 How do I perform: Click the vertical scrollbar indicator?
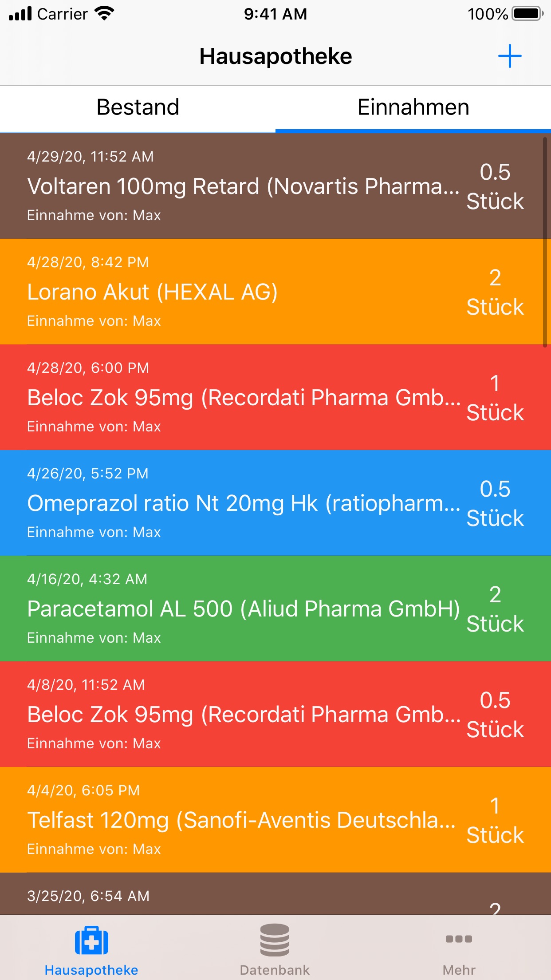click(545, 242)
